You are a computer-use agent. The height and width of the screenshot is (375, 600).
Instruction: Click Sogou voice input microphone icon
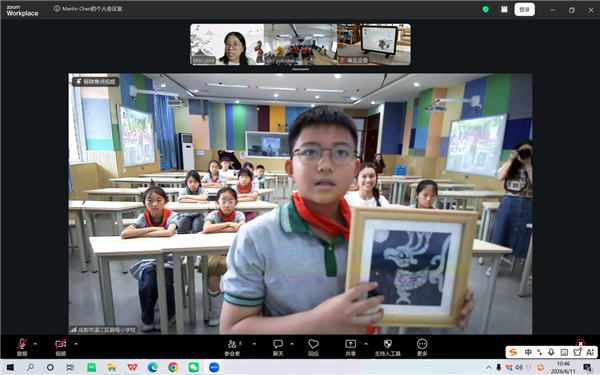[x=551, y=352]
